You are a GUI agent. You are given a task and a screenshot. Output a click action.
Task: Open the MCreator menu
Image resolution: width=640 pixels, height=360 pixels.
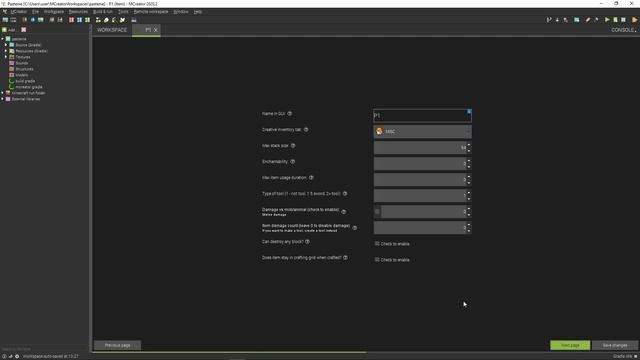coord(18,12)
